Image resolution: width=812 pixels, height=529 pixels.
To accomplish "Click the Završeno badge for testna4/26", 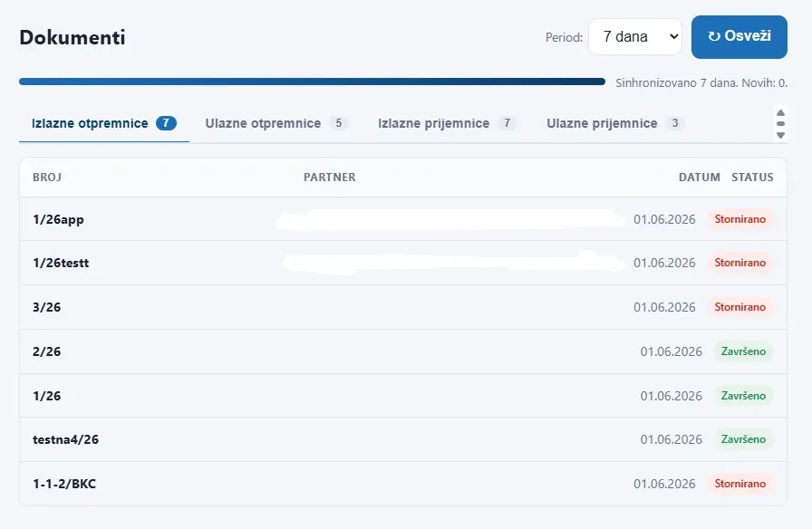I will [x=743, y=439].
